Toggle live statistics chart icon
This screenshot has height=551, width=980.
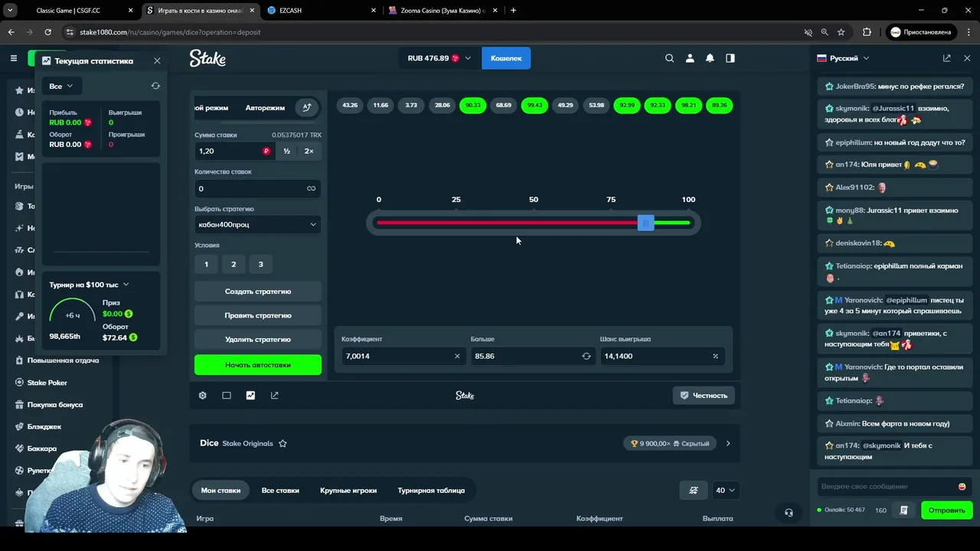250,396
